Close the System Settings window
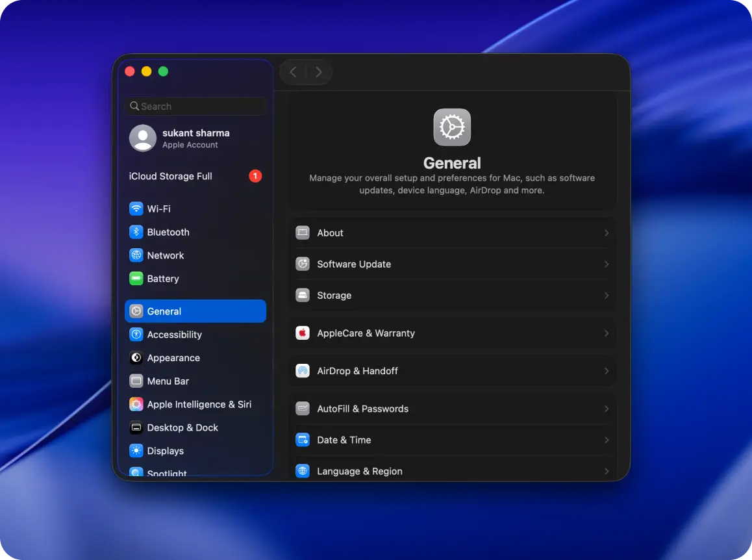The height and width of the screenshot is (560, 752). pyautogui.click(x=129, y=71)
